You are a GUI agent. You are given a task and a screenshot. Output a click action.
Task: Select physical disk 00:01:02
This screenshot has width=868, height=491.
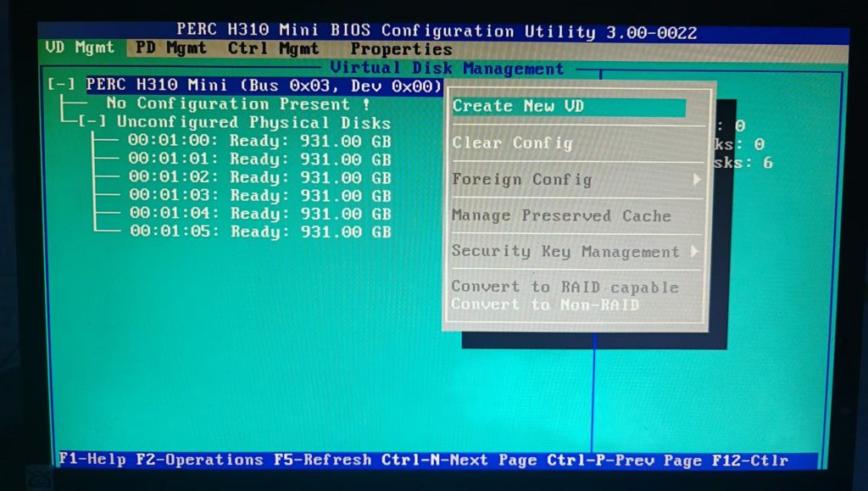tap(259, 177)
